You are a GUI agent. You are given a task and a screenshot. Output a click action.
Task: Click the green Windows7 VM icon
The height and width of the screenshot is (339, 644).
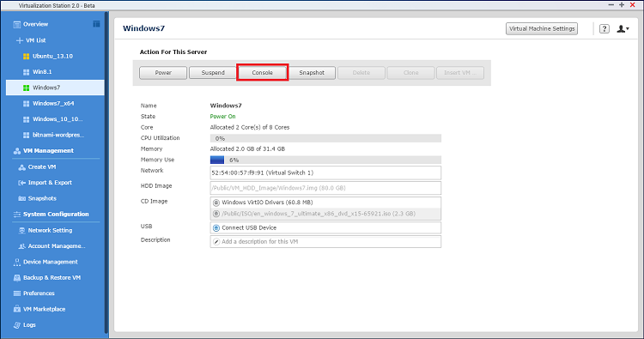point(27,88)
